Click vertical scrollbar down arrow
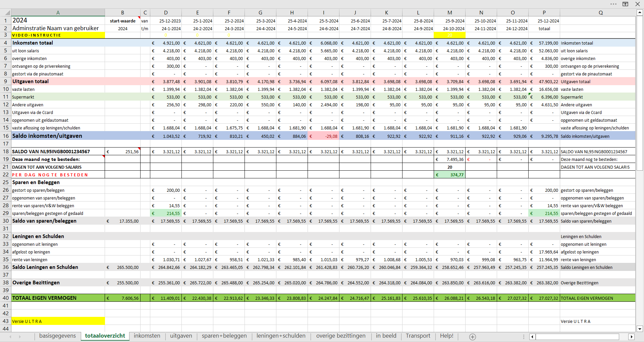The height and width of the screenshot is (342, 644). [x=640, y=329]
